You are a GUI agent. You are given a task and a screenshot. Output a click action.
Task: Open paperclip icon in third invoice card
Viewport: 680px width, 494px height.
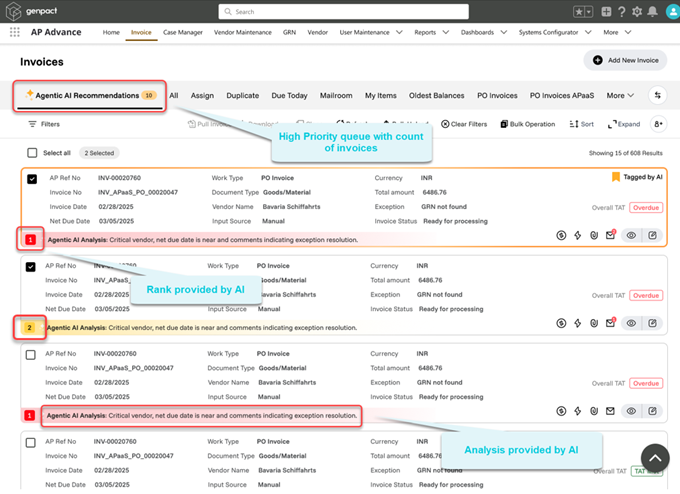594,411
